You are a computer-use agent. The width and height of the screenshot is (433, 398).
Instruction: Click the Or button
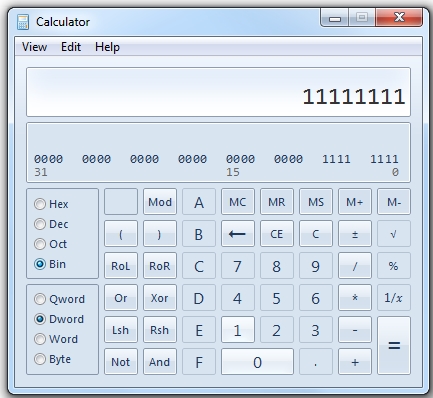(x=121, y=298)
